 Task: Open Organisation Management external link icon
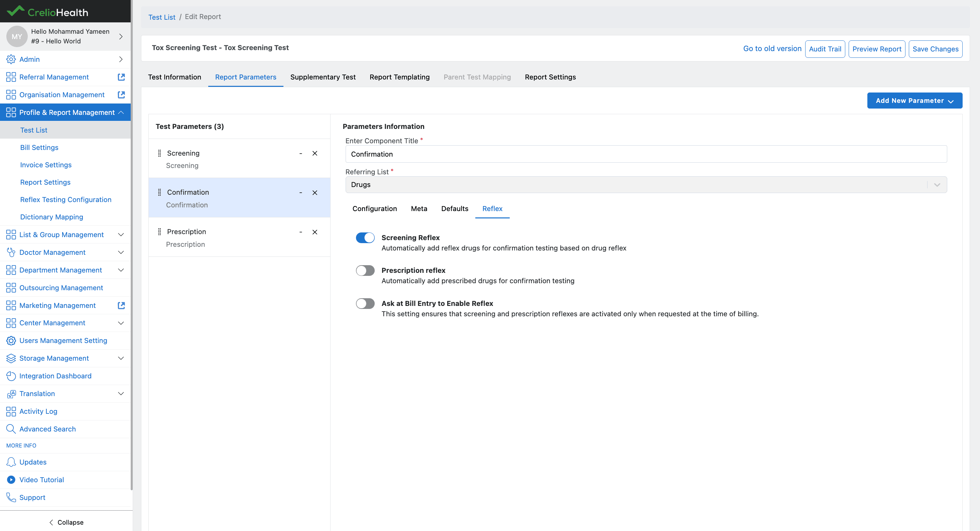(121, 95)
